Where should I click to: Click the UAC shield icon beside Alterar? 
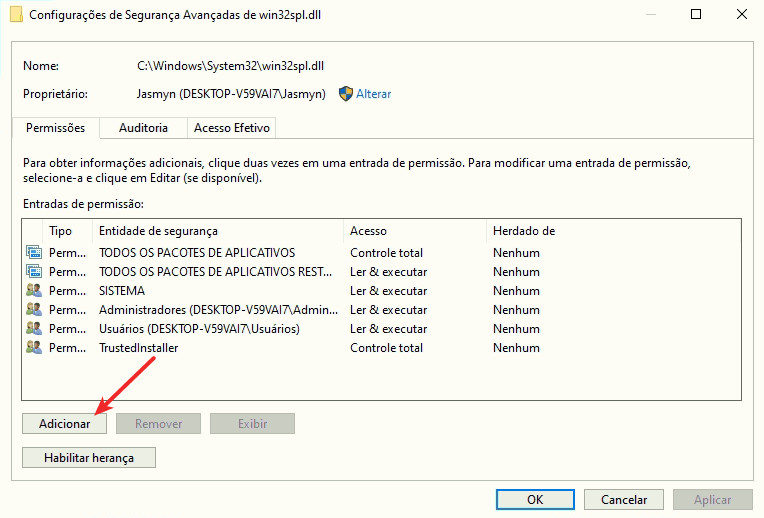click(x=345, y=94)
